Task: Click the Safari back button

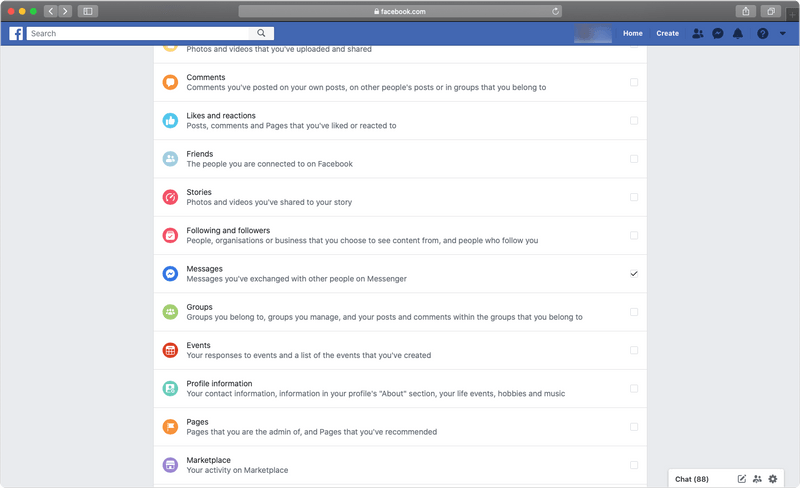Action: [51, 11]
